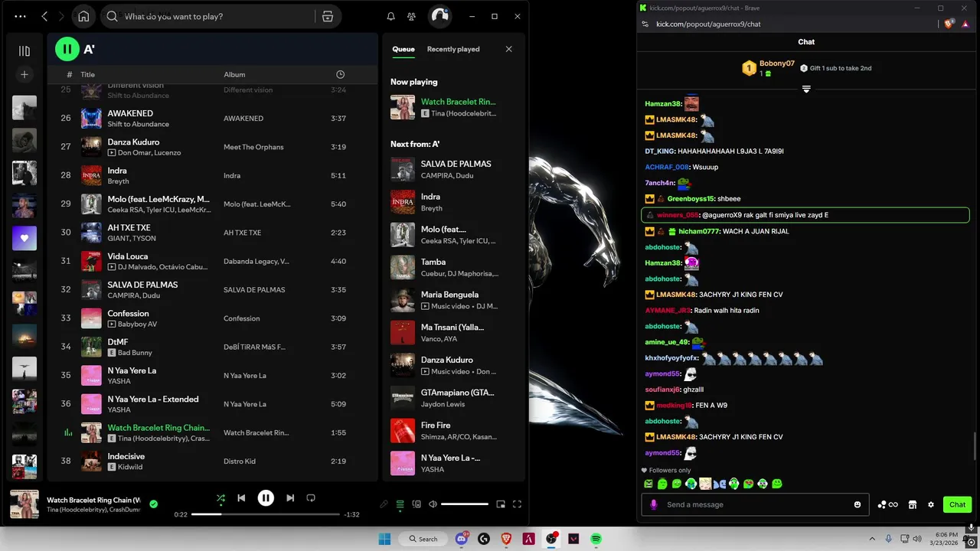Screen dimensions: 980x551
Task: Open Liked Songs heart tile in sidebar
Action: tap(24, 238)
